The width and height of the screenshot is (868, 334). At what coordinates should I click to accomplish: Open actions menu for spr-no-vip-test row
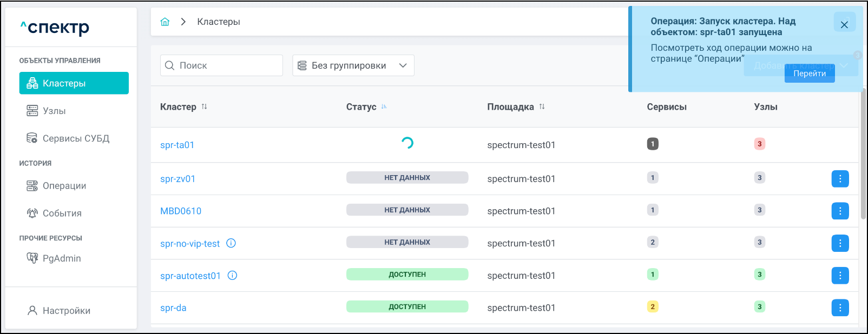(840, 244)
